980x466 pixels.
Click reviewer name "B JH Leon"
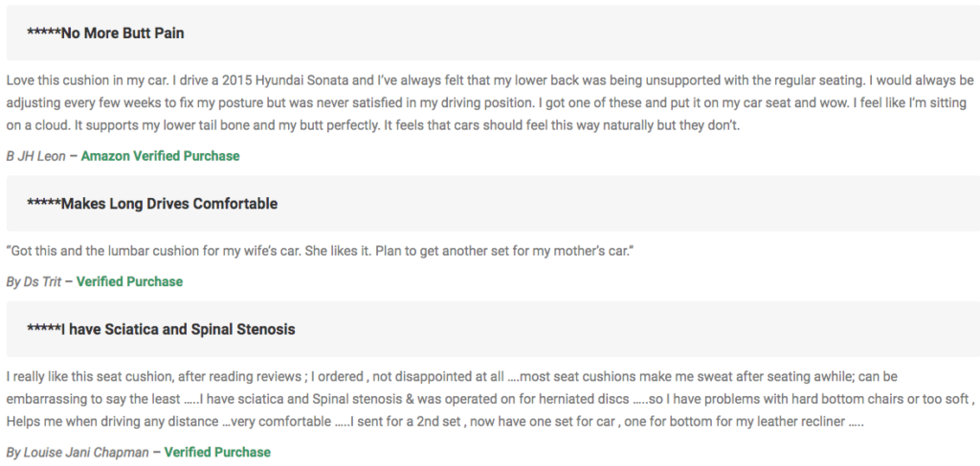click(35, 156)
